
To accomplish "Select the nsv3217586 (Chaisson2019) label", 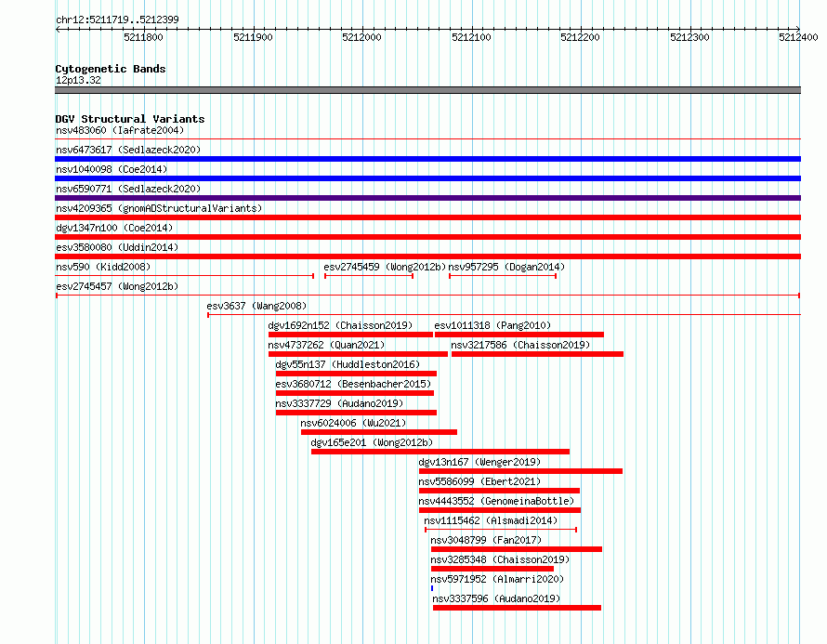I will (x=520, y=345).
